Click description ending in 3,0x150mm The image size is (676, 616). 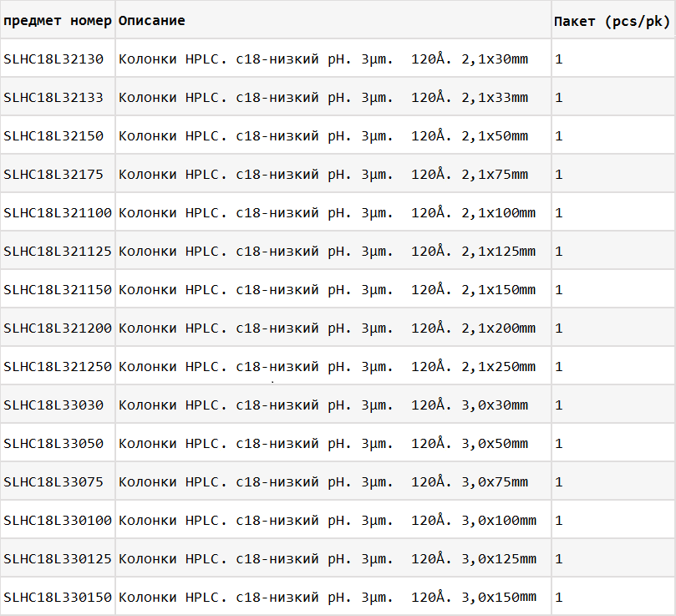click(x=328, y=597)
